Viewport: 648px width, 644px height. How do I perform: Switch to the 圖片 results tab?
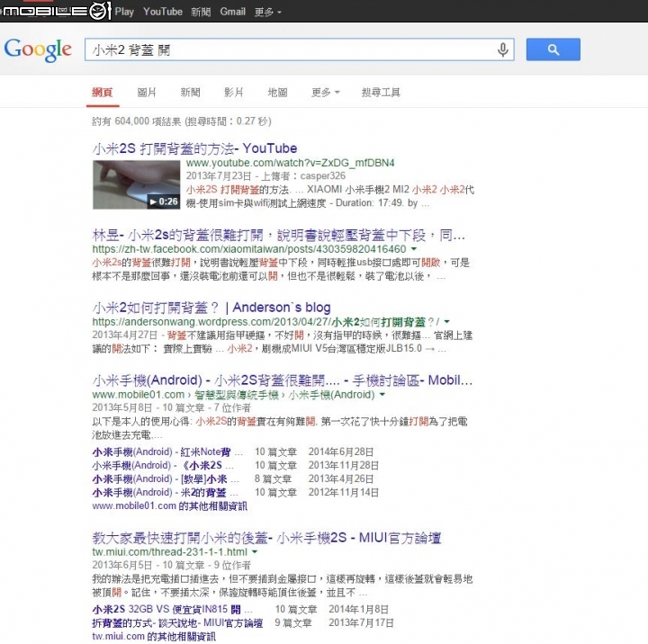(x=147, y=92)
